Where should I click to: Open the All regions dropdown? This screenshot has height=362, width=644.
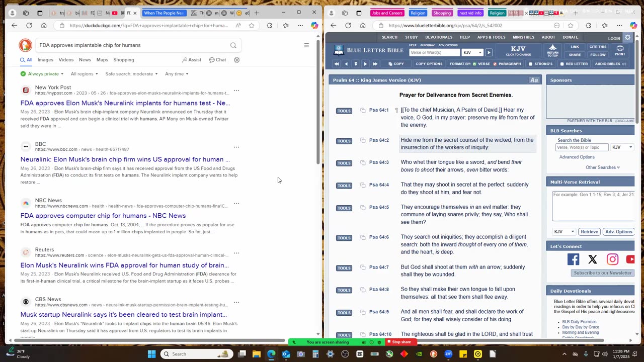84,74
